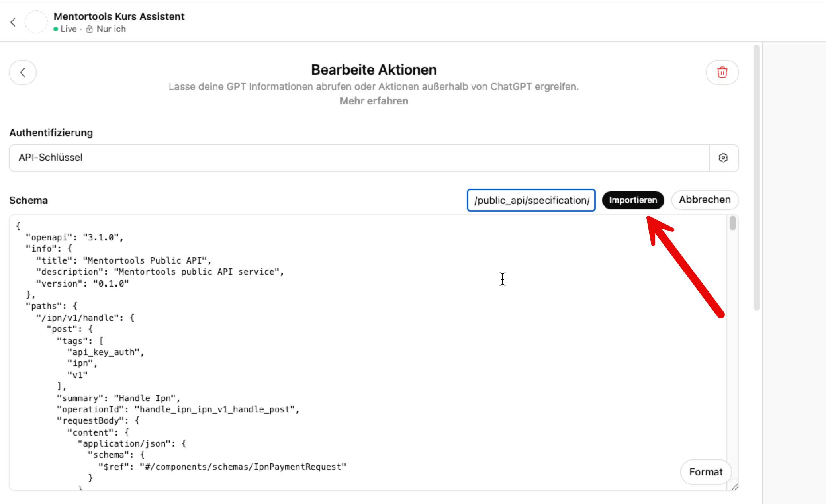Viewport: 826px width, 504px height.
Task: Click the Nur ich visibility label
Action: pos(111,29)
